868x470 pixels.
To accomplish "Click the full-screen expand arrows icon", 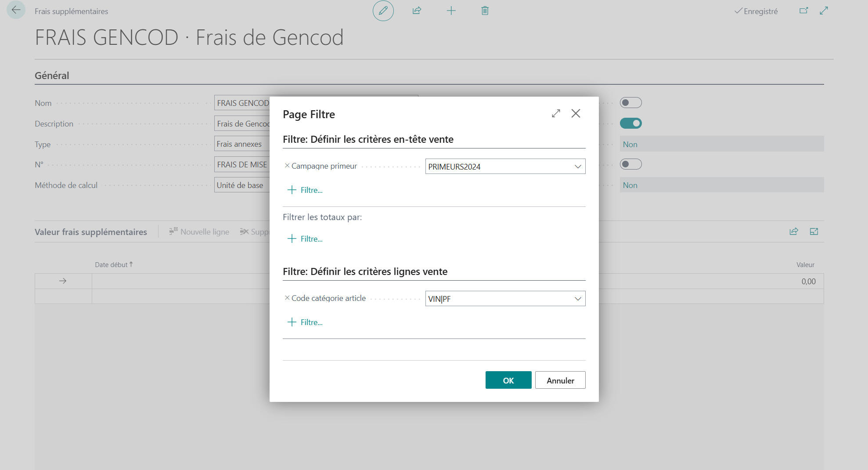I will 824,11.
